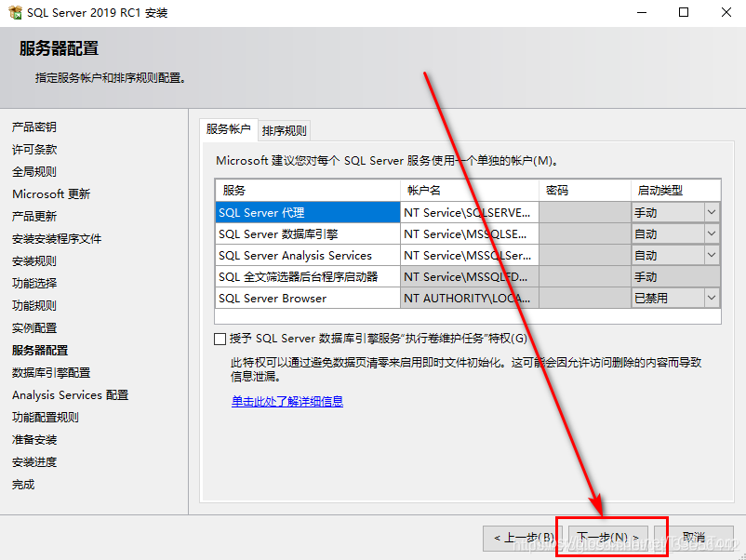Select the SQL Server Analysis Services cell
The height and width of the screenshot is (560, 746).
[x=307, y=255]
